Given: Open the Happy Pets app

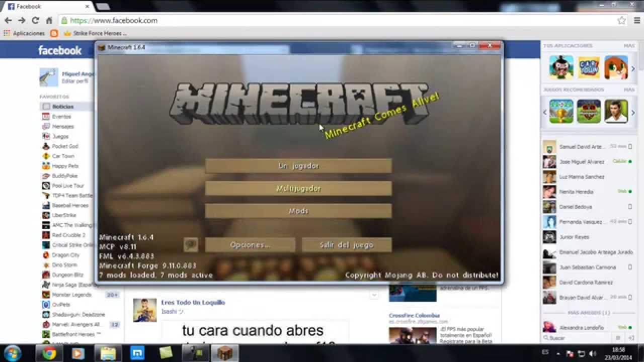Looking at the screenshot, I should (x=65, y=166).
